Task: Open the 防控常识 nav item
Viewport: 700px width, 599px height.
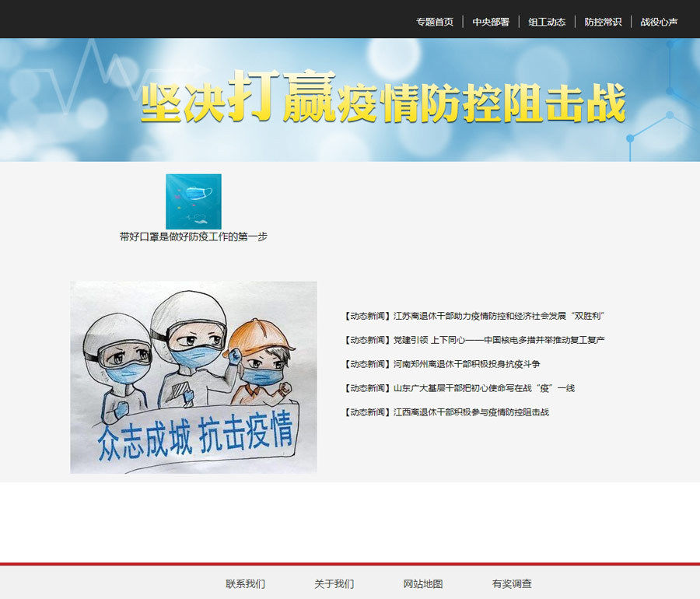Action: click(x=603, y=22)
